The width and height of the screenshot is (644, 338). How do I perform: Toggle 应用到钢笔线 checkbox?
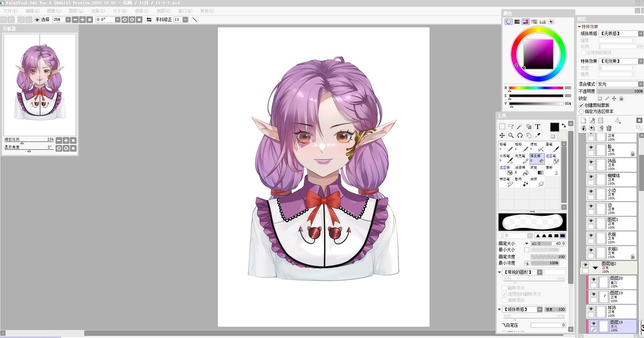click(583, 52)
